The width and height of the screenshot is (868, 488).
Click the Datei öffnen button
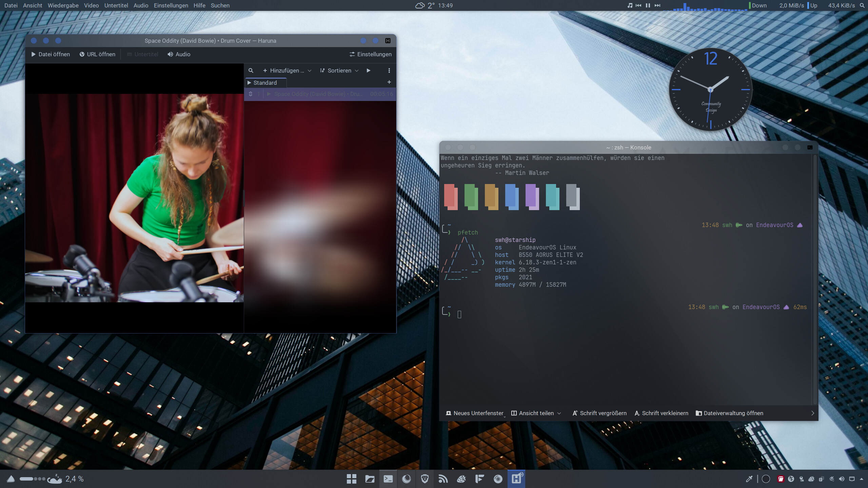tap(51, 54)
